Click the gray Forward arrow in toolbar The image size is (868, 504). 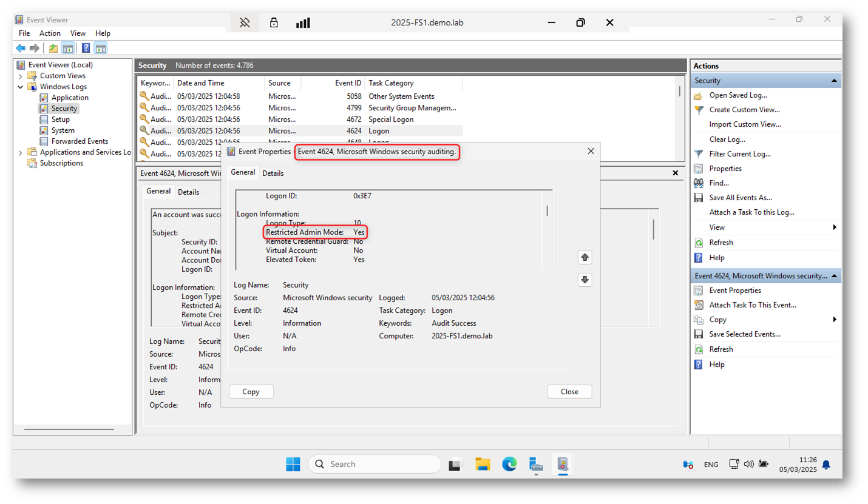[35, 48]
